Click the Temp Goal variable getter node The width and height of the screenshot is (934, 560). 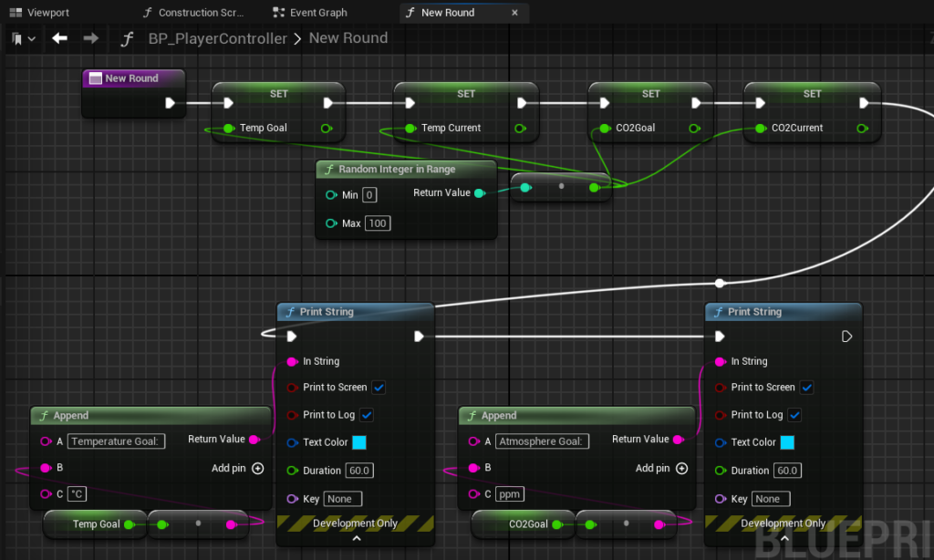pos(96,524)
